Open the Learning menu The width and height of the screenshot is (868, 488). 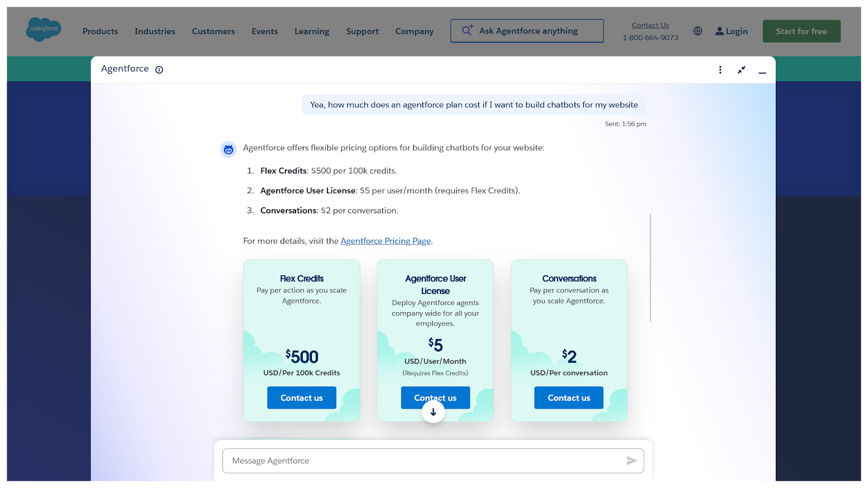point(312,31)
